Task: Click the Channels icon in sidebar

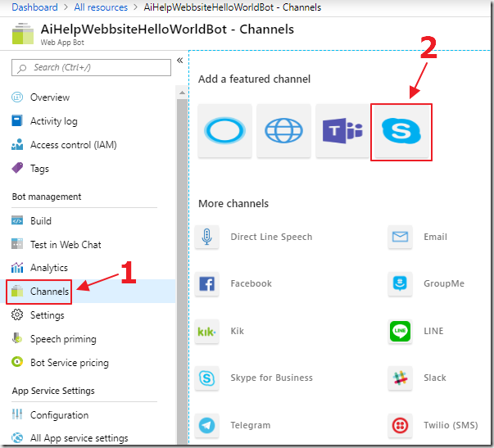Action: tap(17, 291)
